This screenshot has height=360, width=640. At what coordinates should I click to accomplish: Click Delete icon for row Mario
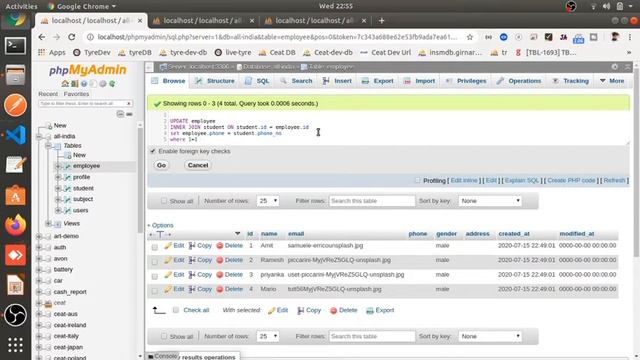pyautogui.click(x=220, y=289)
